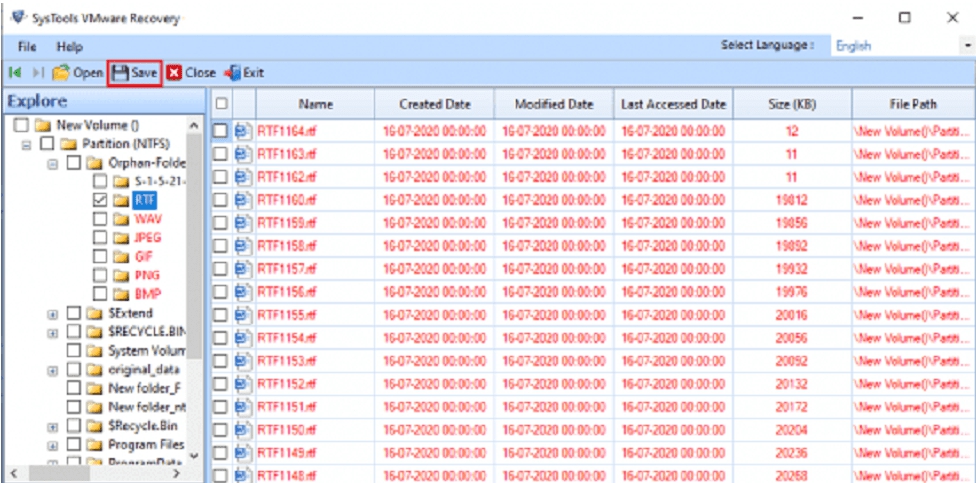The width and height of the screenshot is (976, 483).
Task: Click folder icon of WAV node
Action: pos(121,219)
